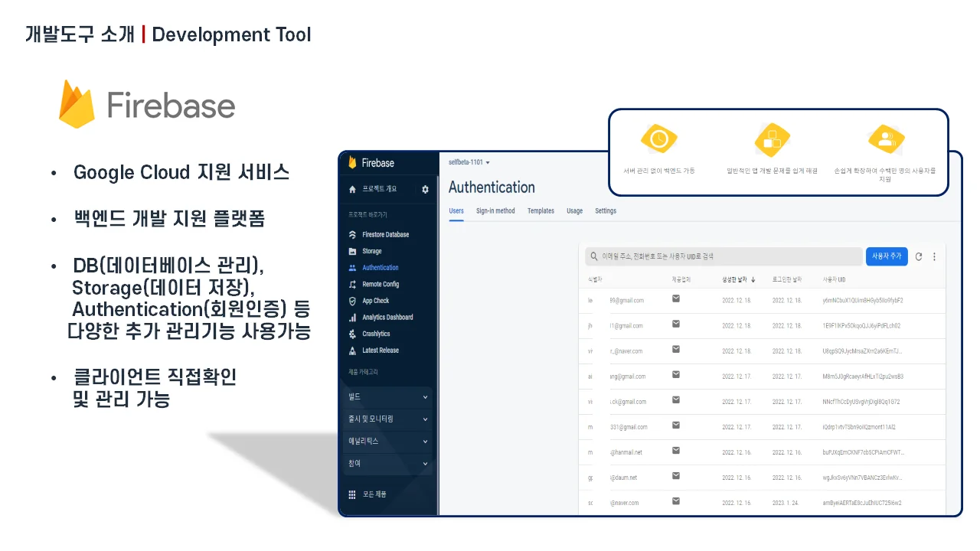The width and height of the screenshot is (980, 551).
Task: Select UID U8qpSQ9JycMrsaZXm2a6KEmTJ...
Action: click(862, 351)
